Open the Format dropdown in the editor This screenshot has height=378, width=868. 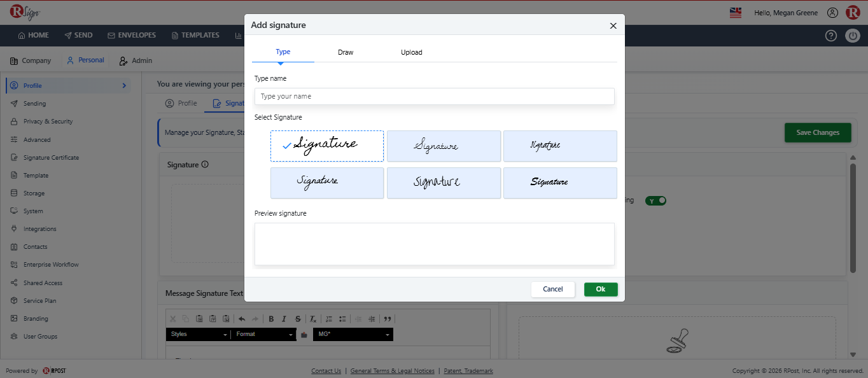(x=263, y=334)
